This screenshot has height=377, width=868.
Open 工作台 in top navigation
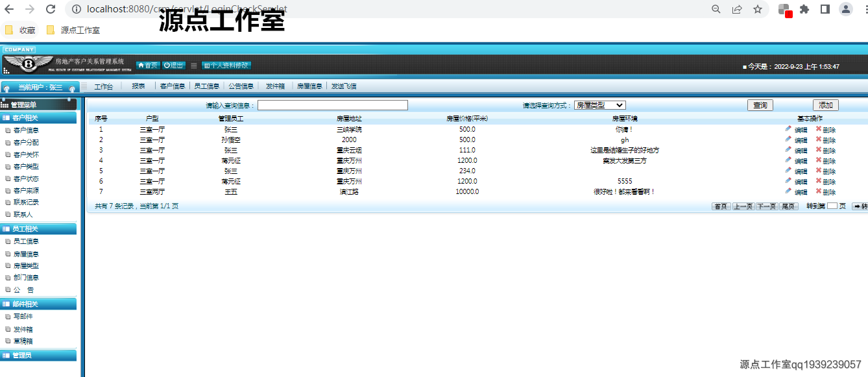[103, 86]
